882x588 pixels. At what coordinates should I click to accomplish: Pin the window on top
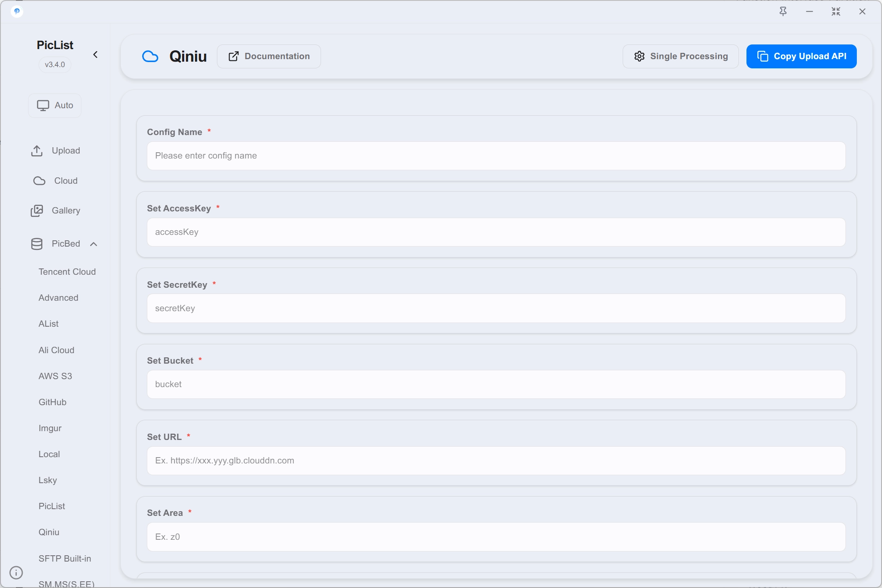(x=783, y=12)
